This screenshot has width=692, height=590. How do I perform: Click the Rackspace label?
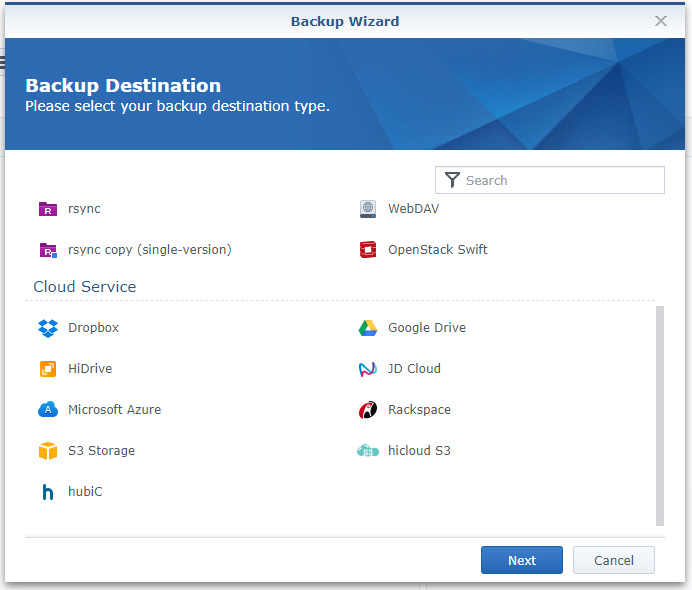point(419,410)
